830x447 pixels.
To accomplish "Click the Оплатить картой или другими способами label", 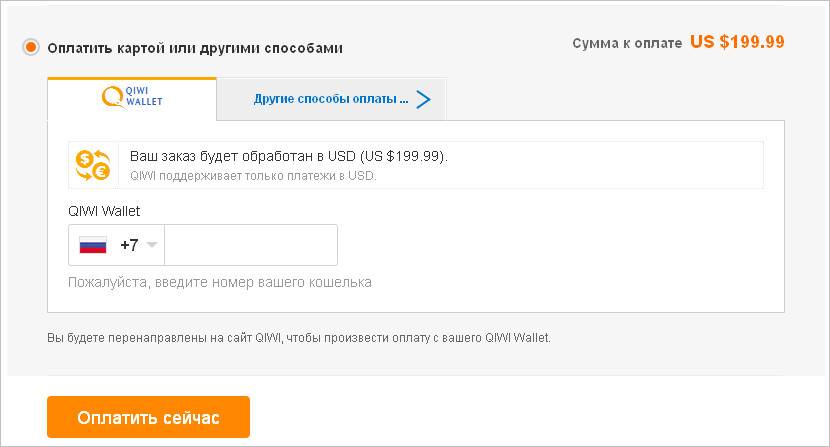I will [x=195, y=47].
